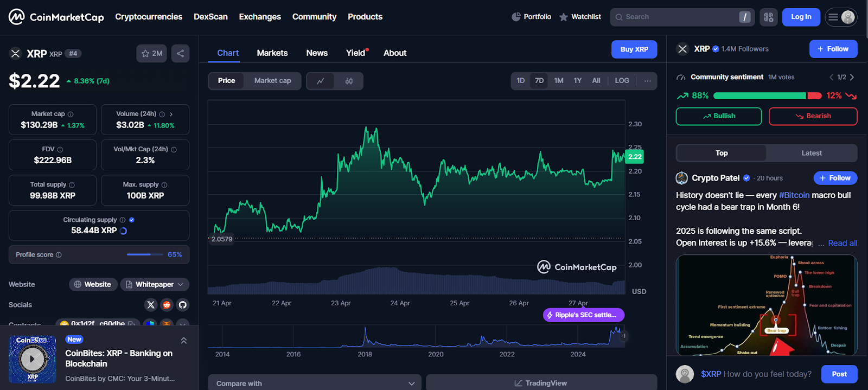Open the X (Twitter) social link
This screenshot has height=390, width=868.
[x=151, y=305]
